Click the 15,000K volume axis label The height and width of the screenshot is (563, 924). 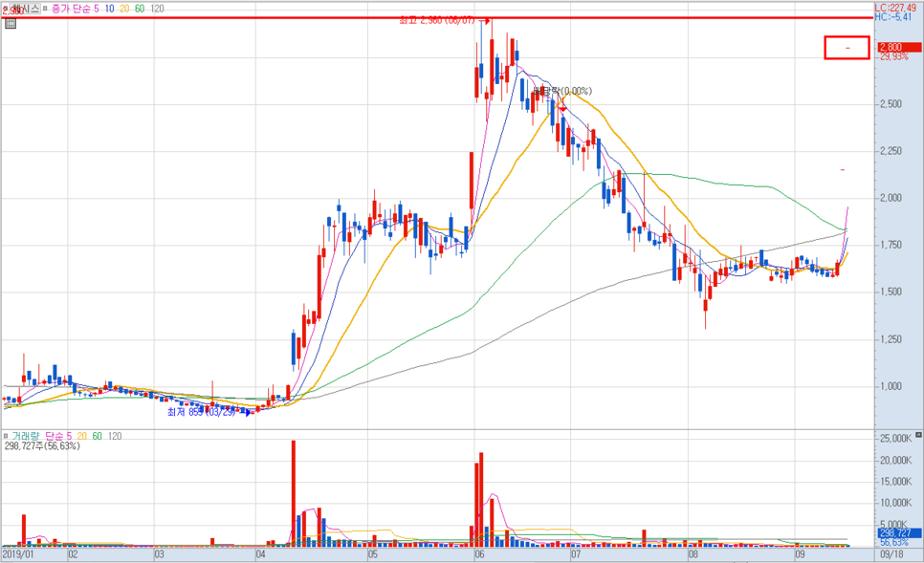(x=895, y=481)
